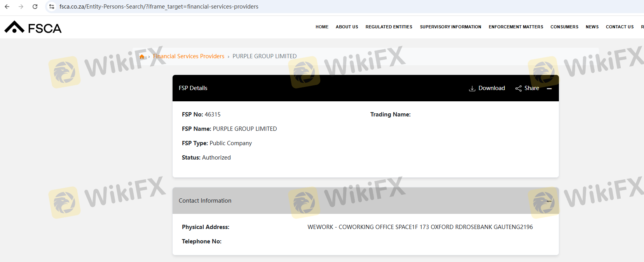Open the Supervisory Information menu
The image size is (644, 262).
click(450, 27)
